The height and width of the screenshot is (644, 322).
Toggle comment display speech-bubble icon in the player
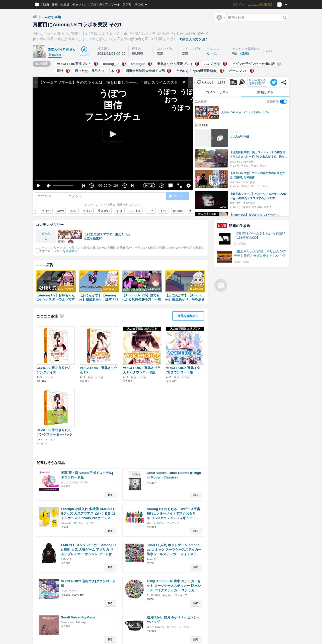pyautogui.click(x=171, y=186)
